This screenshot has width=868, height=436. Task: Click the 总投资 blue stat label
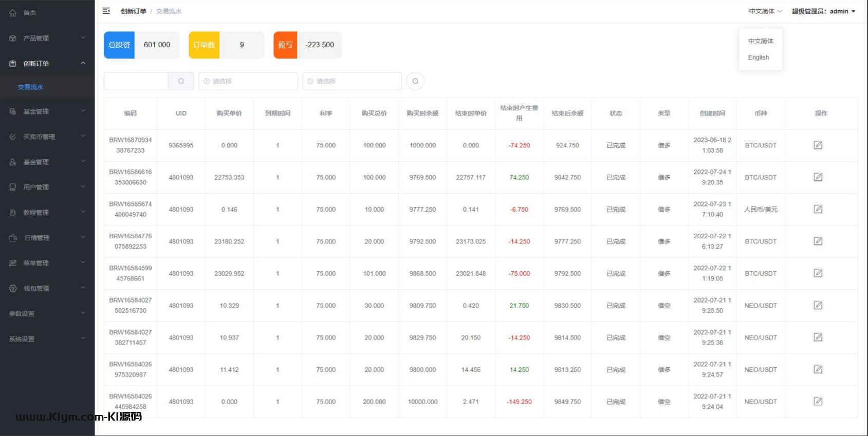click(119, 45)
